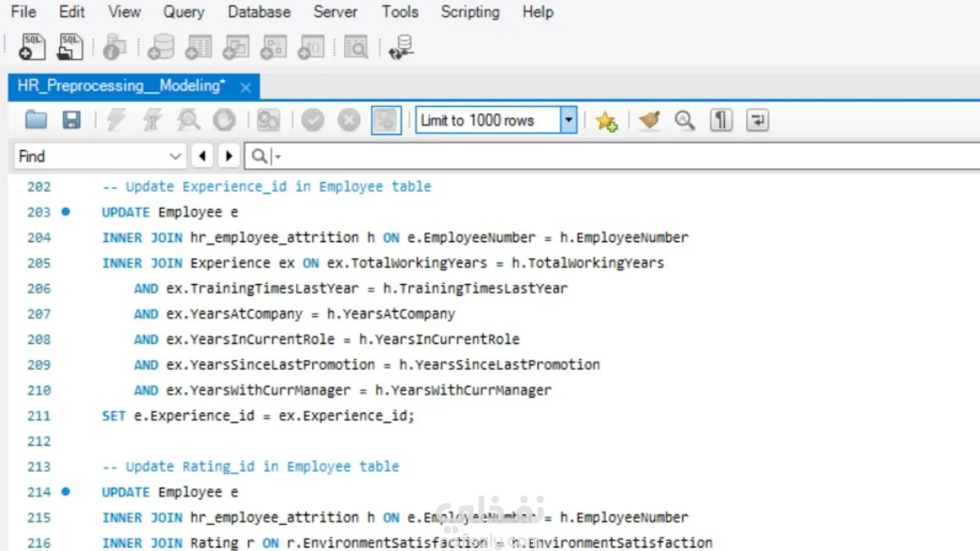This screenshot has height=551, width=980.
Task: Open the Limit to 1000 rows dropdown
Action: pos(568,120)
